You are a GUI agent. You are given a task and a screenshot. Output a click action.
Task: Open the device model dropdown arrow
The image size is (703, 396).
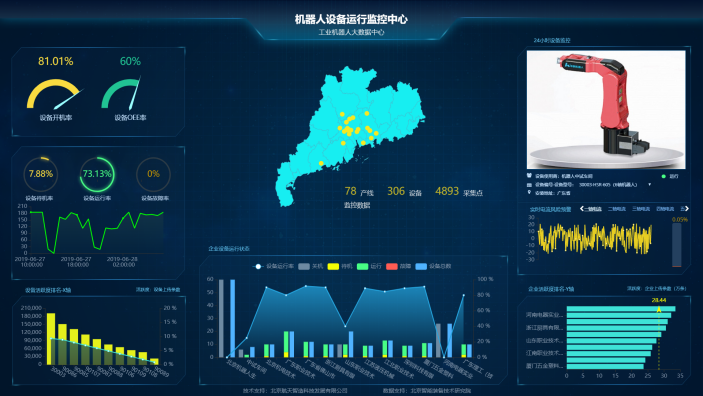pyautogui.click(x=650, y=184)
